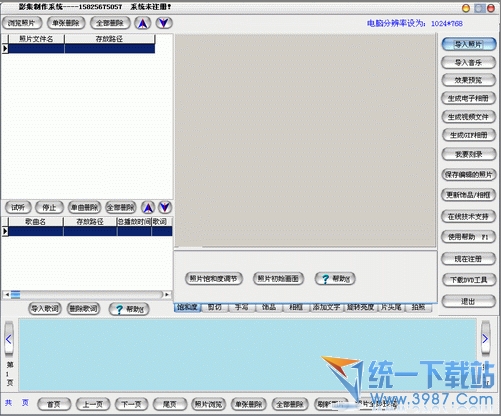Go to 下一页
This screenshot has height=416, width=501.
[132, 404]
